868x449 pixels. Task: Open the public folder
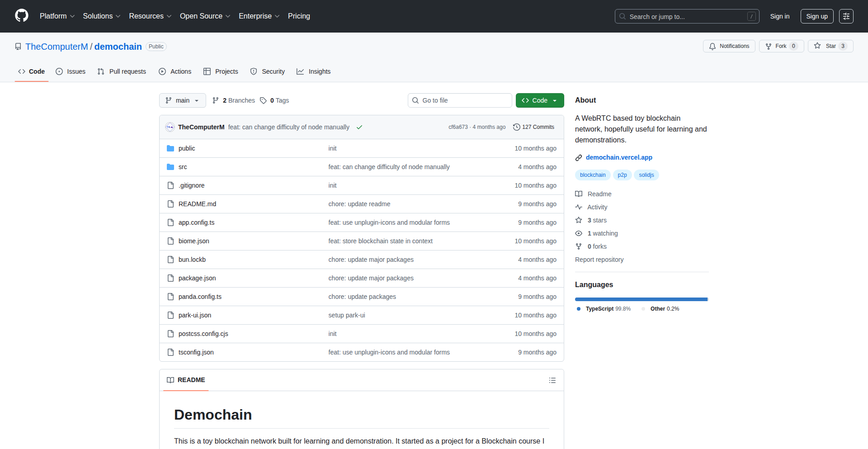click(x=186, y=148)
